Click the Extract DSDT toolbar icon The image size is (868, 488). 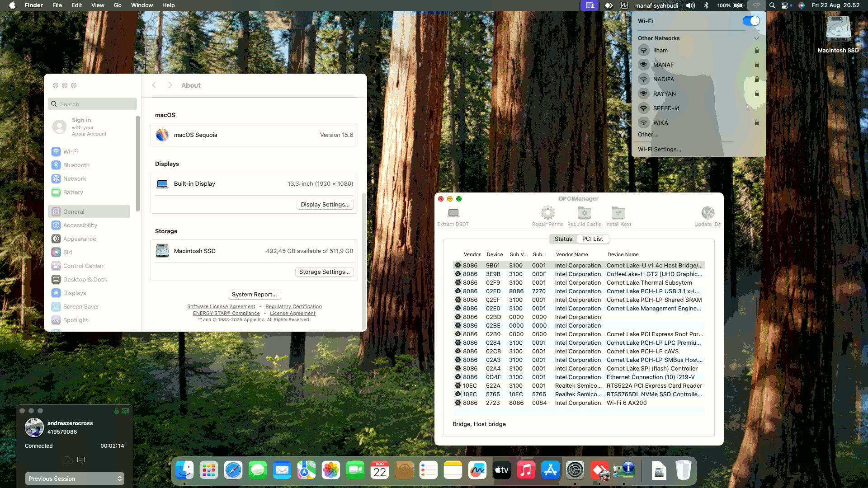[x=453, y=213]
